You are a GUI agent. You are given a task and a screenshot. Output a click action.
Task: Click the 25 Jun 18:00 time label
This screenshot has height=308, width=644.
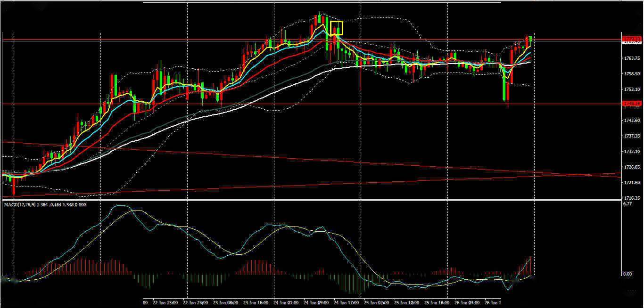click(x=437, y=303)
